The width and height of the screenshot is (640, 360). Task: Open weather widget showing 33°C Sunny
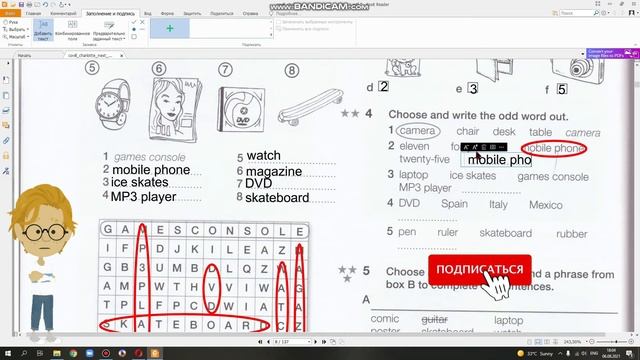pyautogui.click(x=535, y=353)
